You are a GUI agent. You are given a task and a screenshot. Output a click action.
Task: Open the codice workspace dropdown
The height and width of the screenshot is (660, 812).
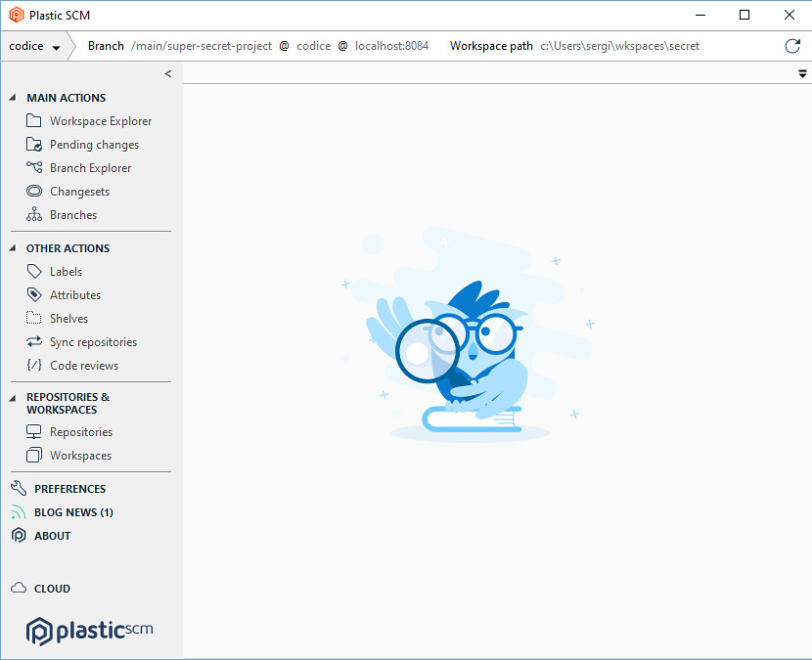[57, 45]
